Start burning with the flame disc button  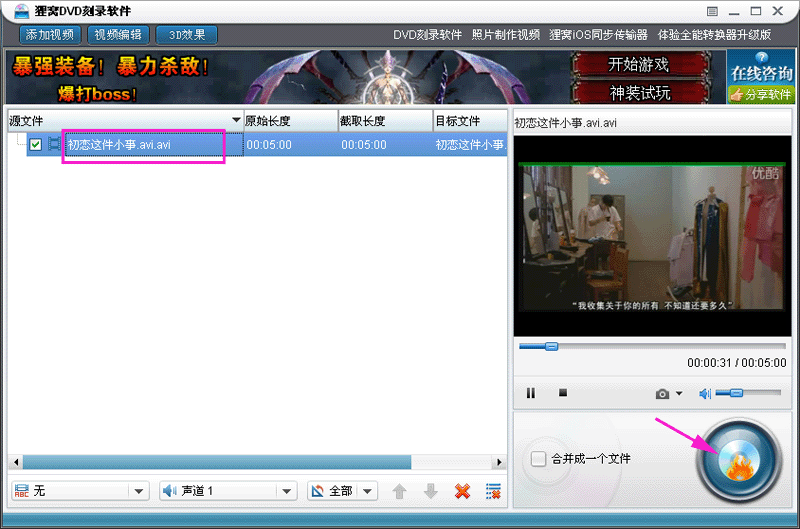(739, 460)
